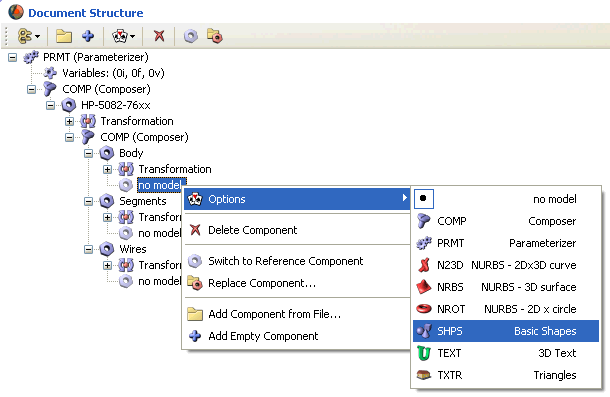
Task: Select TXTR Triangles option
Action: (506, 375)
